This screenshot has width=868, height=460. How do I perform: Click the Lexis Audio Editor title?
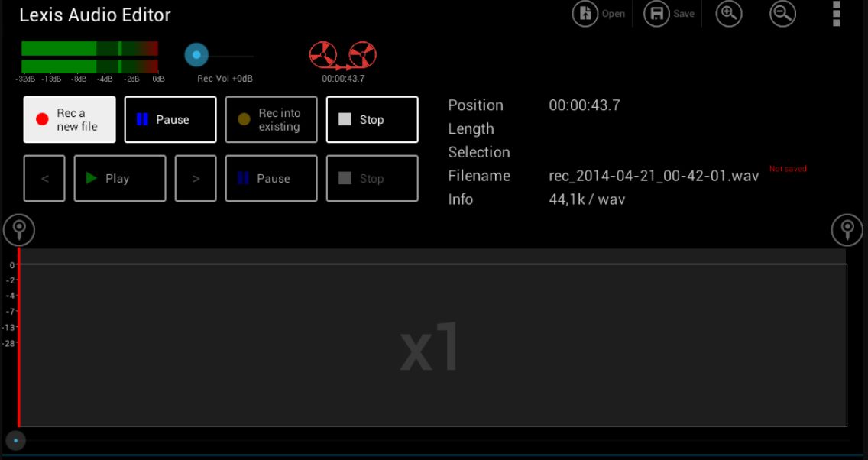point(96,15)
